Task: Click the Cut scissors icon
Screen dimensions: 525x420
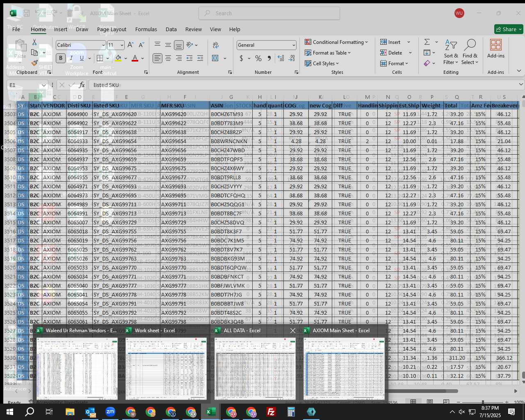Action: [x=34, y=42]
